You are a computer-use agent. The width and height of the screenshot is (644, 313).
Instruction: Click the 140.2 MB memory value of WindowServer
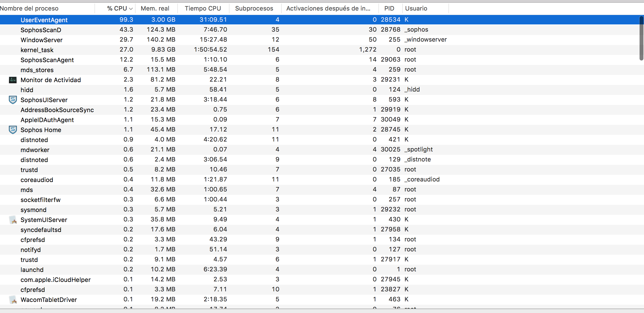[161, 39]
